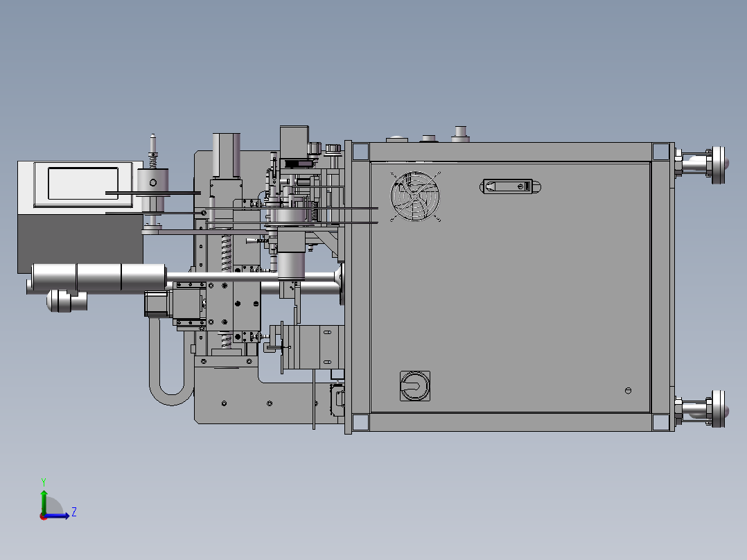
Task: Select the U-shaped hose below the motor
Action: click(171, 361)
